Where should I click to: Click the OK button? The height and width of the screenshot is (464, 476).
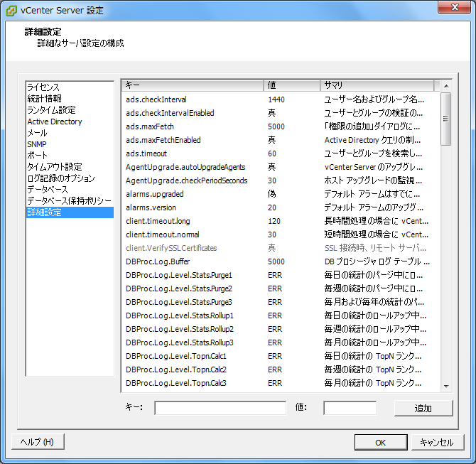(x=381, y=443)
